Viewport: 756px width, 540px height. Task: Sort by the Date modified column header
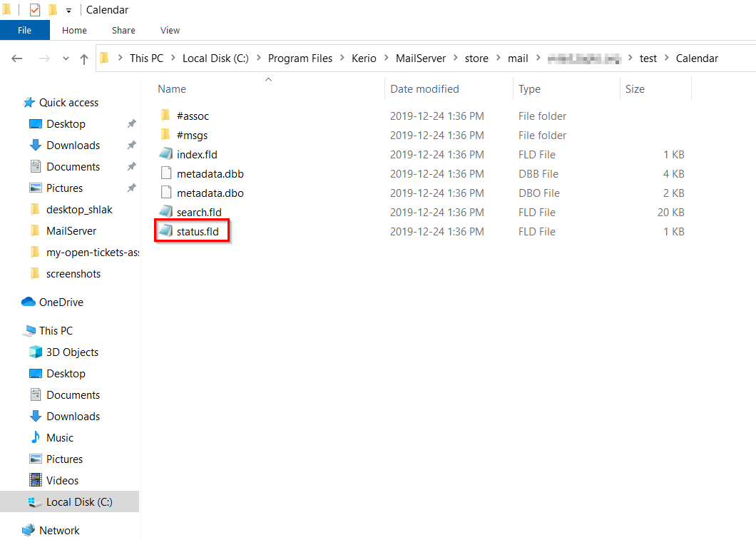click(x=424, y=89)
